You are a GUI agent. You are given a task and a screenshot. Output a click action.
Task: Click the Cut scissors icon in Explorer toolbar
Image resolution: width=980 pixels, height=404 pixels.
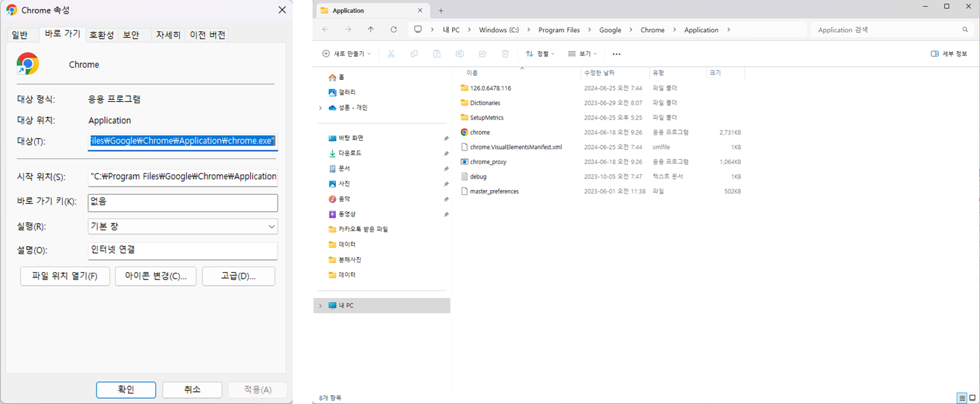coord(391,53)
